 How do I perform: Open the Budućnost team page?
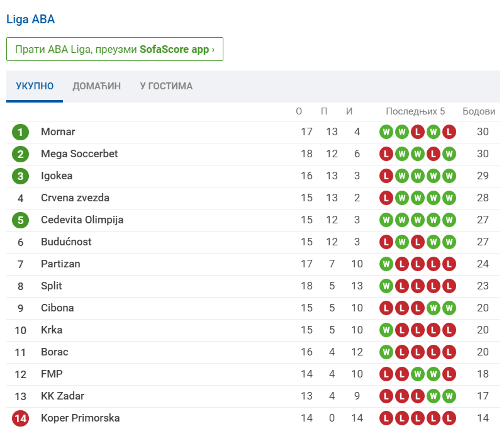66,242
